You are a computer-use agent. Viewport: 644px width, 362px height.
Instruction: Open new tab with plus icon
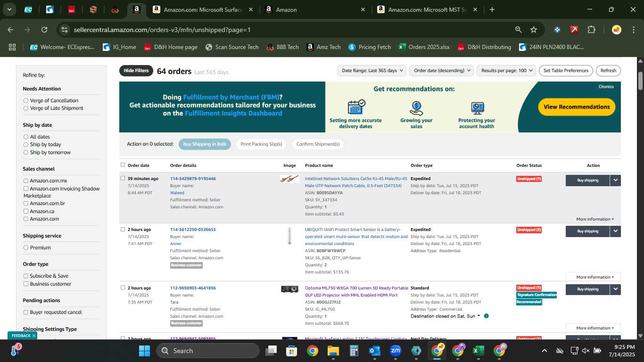492,9
